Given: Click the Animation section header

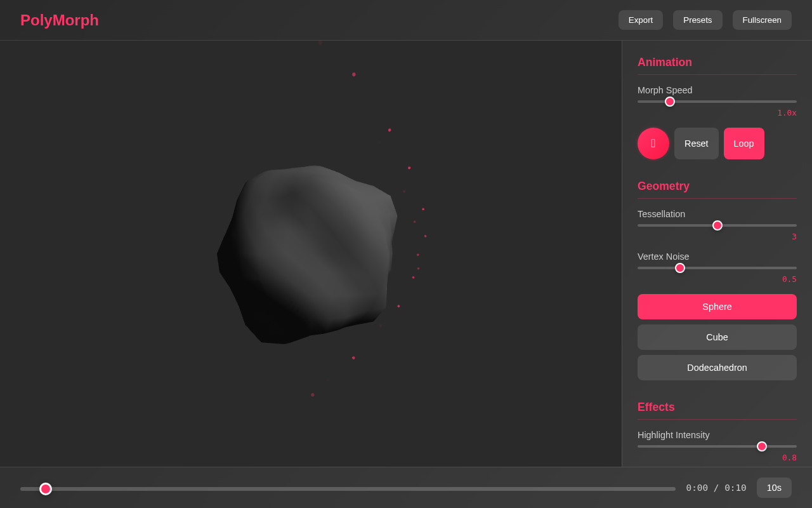Looking at the screenshot, I should coord(665,62).
